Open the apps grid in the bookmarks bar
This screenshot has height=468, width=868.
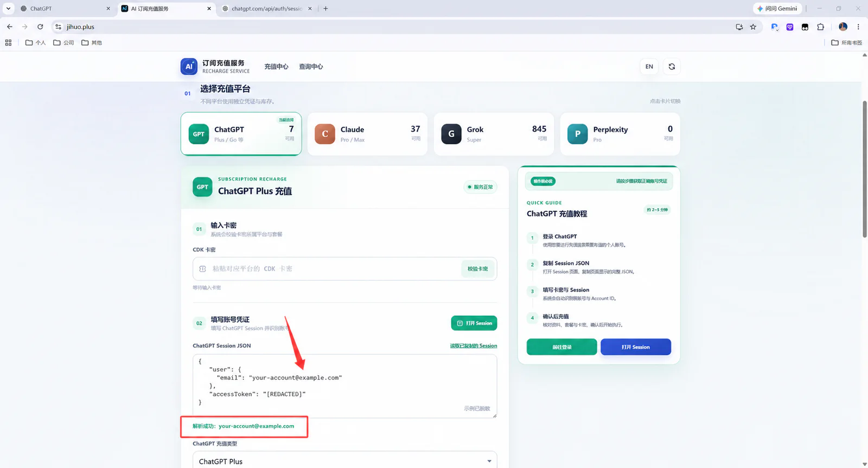pyautogui.click(x=8, y=42)
